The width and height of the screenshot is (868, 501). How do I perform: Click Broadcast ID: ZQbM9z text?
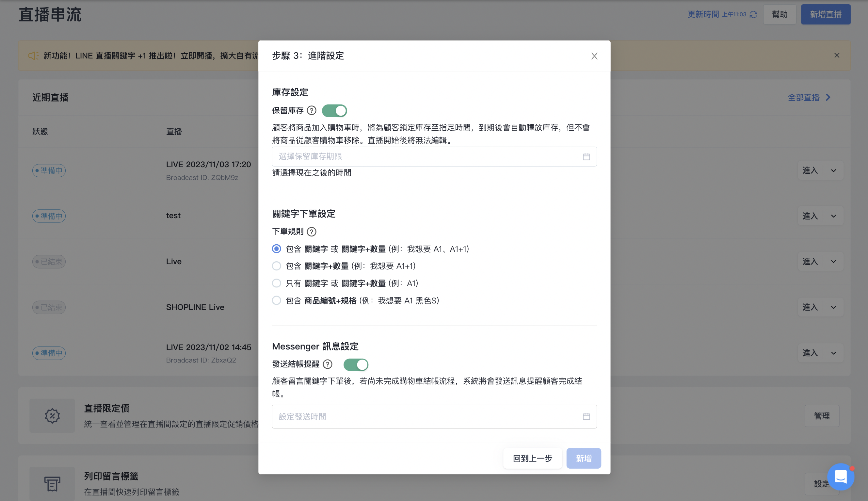click(x=202, y=178)
